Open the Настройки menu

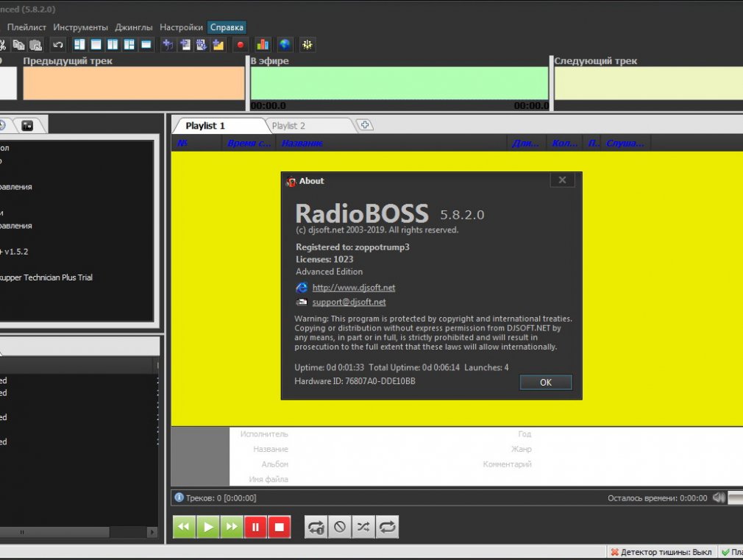point(181,27)
